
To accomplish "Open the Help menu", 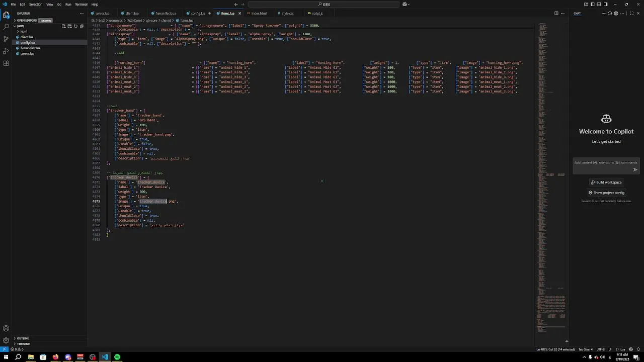I will tap(95, 4).
